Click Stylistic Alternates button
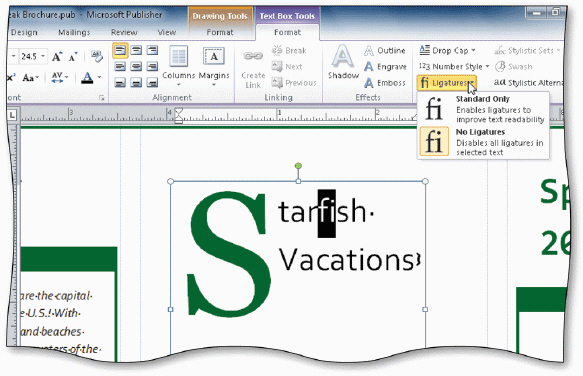 click(x=529, y=83)
